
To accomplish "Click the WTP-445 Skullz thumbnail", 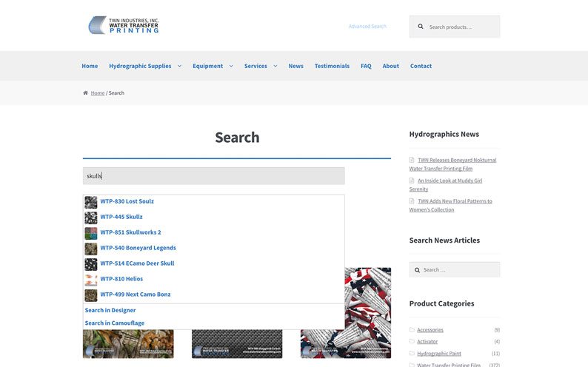I will pos(91,218).
